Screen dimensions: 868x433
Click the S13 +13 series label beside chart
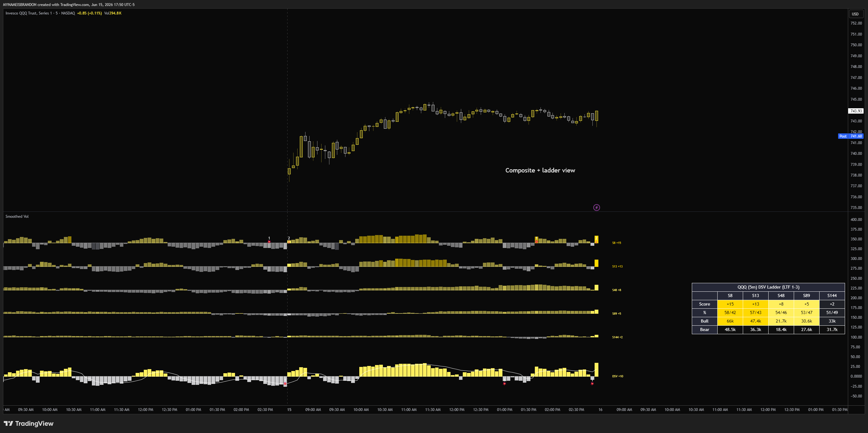click(x=617, y=267)
